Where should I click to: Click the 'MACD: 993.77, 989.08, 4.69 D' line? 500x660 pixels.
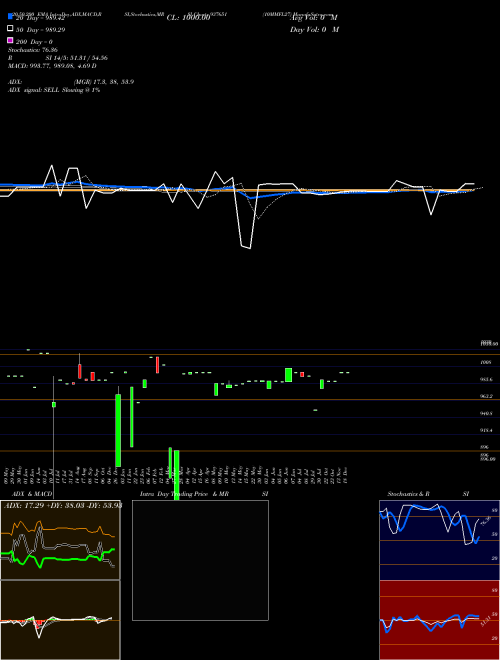(52, 66)
